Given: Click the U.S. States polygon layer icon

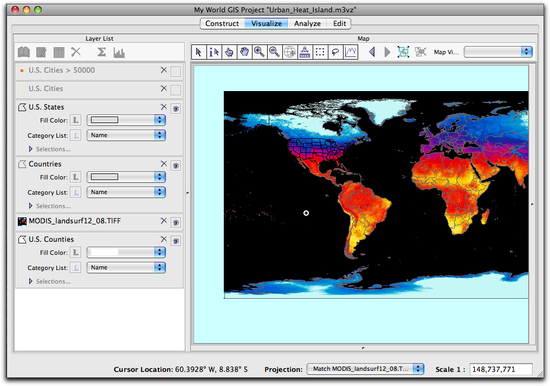Looking at the screenshot, I should [22, 107].
